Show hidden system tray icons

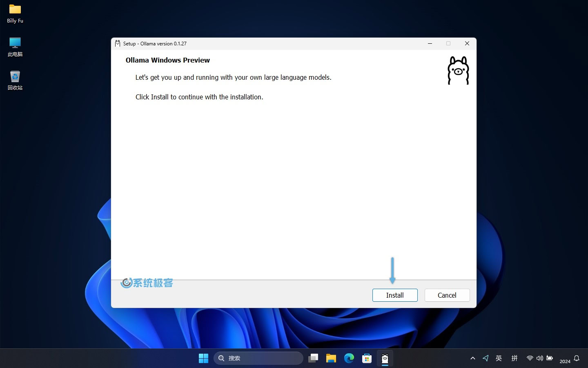click(x=473, y=358)
